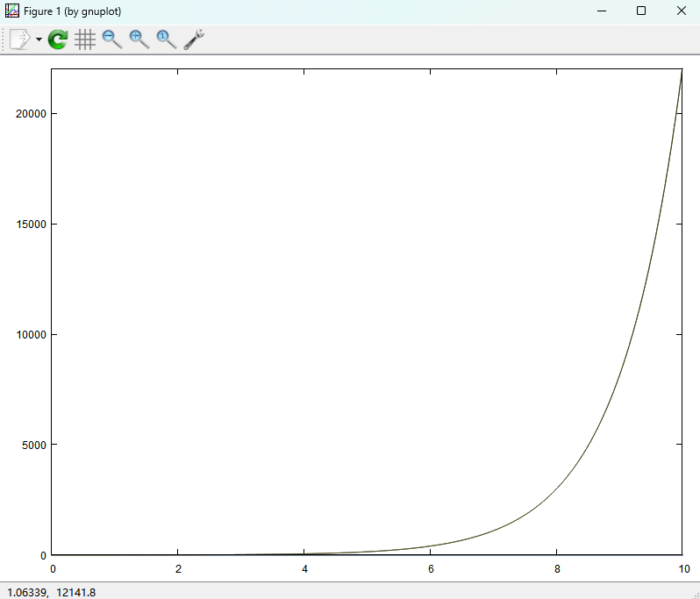Click the x-axis tick label 8

point(556,568)
